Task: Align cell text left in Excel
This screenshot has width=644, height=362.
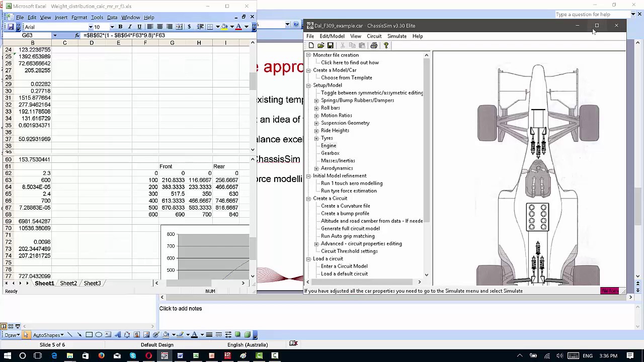Action: coord(150,27)
